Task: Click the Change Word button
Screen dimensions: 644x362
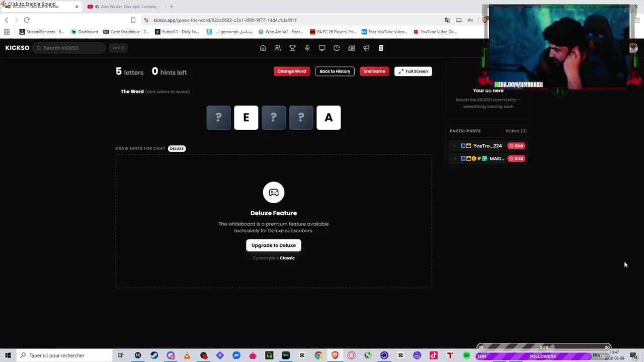Action: 292,71
